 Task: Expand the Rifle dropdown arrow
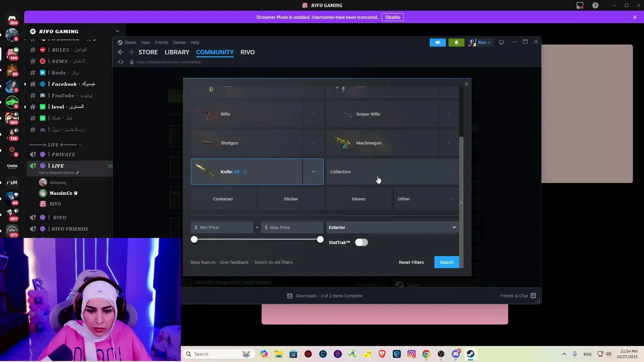point(313,114)
